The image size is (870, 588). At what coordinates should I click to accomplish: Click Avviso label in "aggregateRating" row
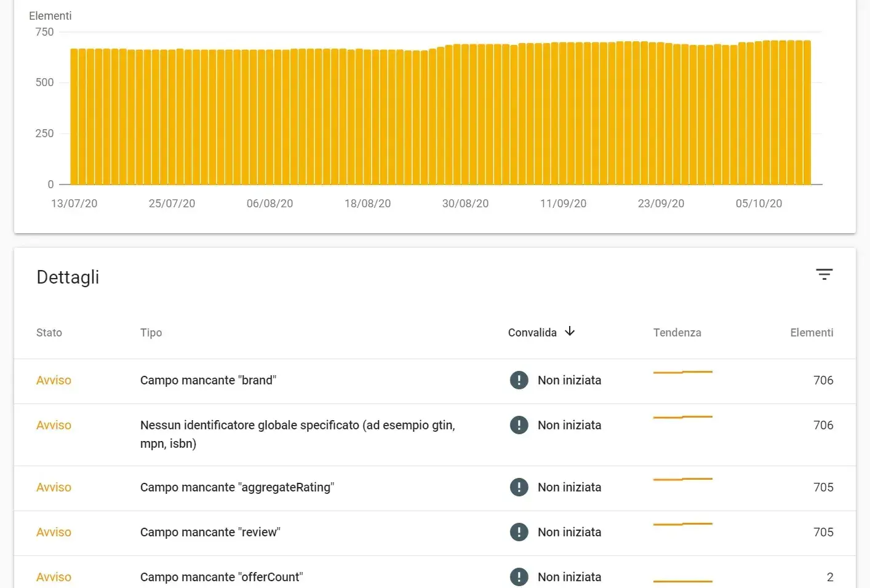tap(54, 487)
